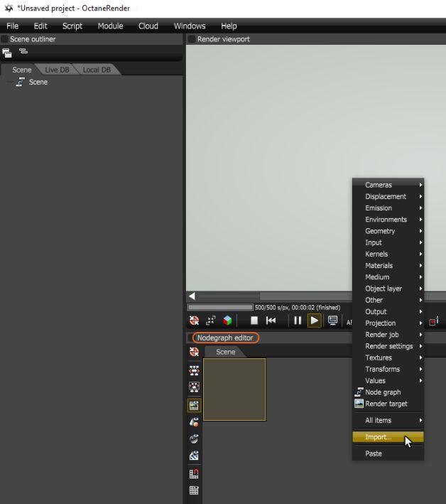Switch to the Live DB tab
Image resolution: width=446 pixels, height=504 pixels.
point(56,70)
